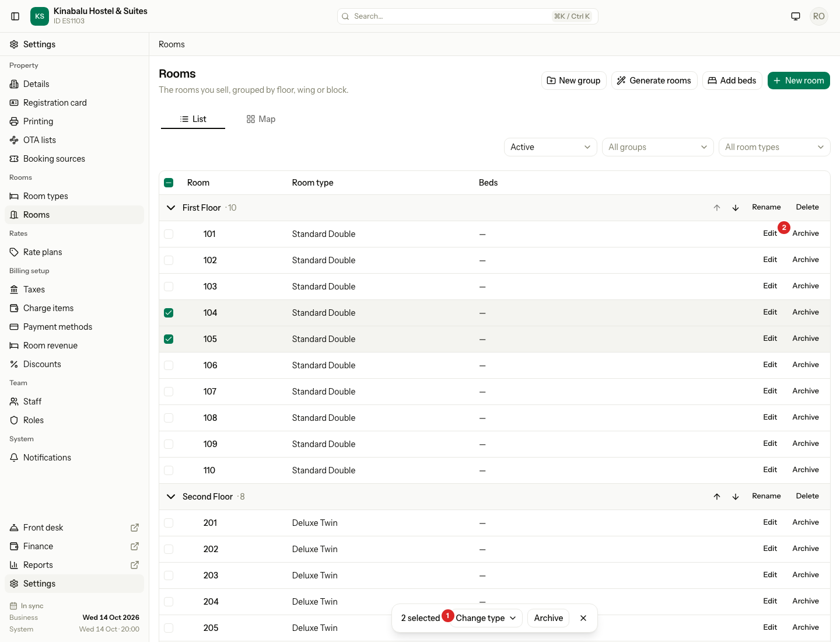Archive the selected rooms from action bar

548,618
